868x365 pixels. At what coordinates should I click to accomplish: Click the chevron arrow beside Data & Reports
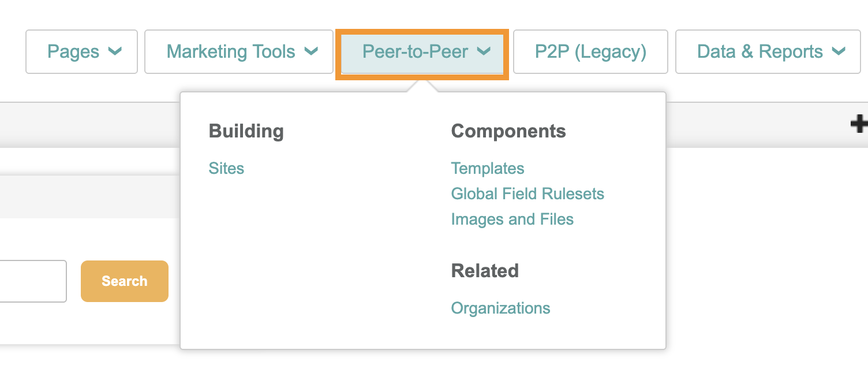(x=838, y=52)
